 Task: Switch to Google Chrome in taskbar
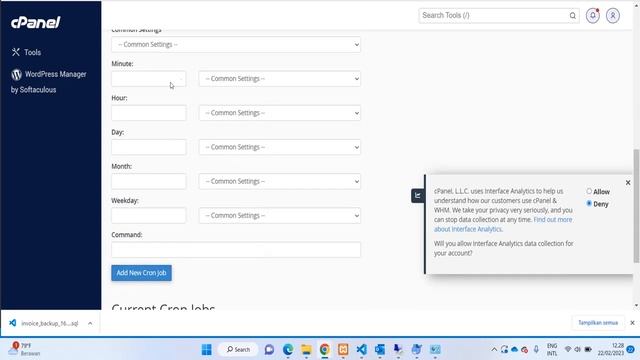point(324,349)
